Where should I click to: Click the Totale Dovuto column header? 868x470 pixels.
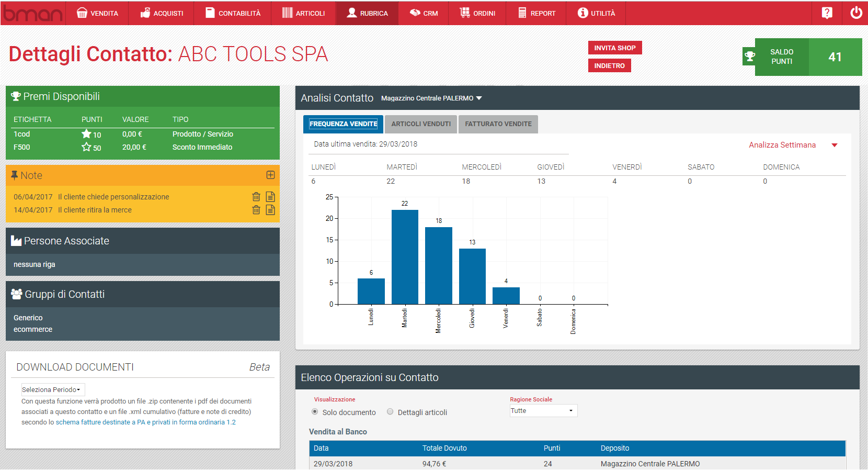point(444,448)
